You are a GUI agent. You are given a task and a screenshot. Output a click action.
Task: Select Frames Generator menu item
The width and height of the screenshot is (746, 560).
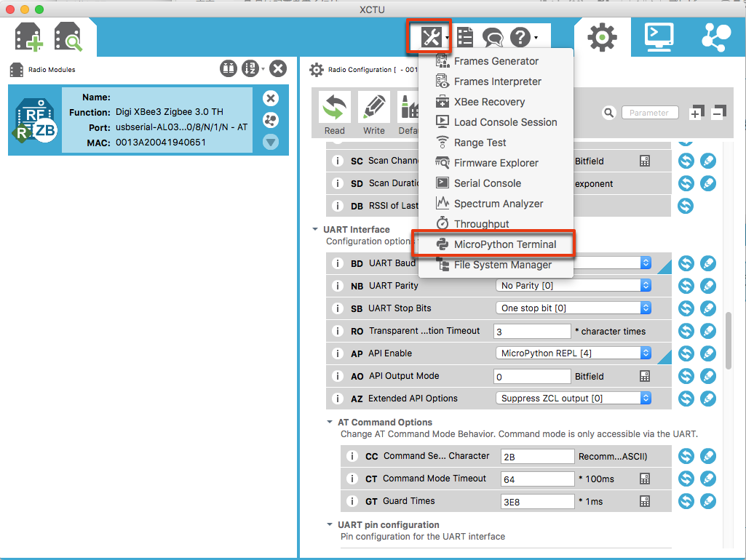coord(496,61)
